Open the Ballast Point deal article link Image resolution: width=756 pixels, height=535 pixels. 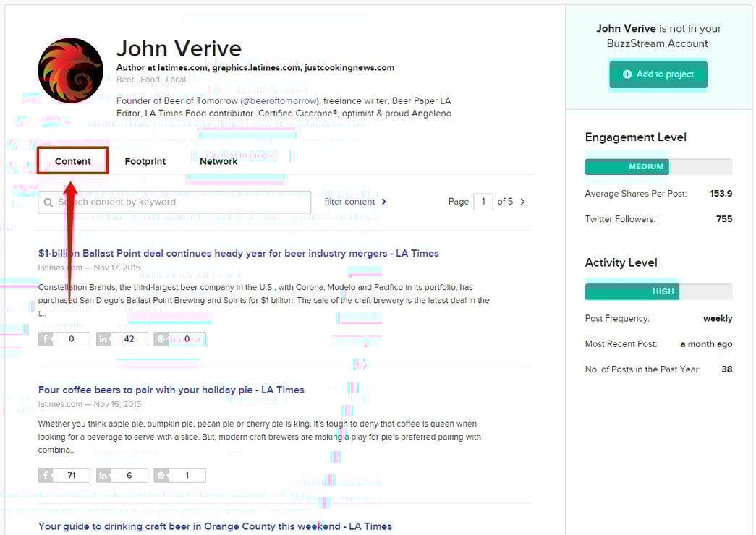pyautogui.click(x=238, y=253)
